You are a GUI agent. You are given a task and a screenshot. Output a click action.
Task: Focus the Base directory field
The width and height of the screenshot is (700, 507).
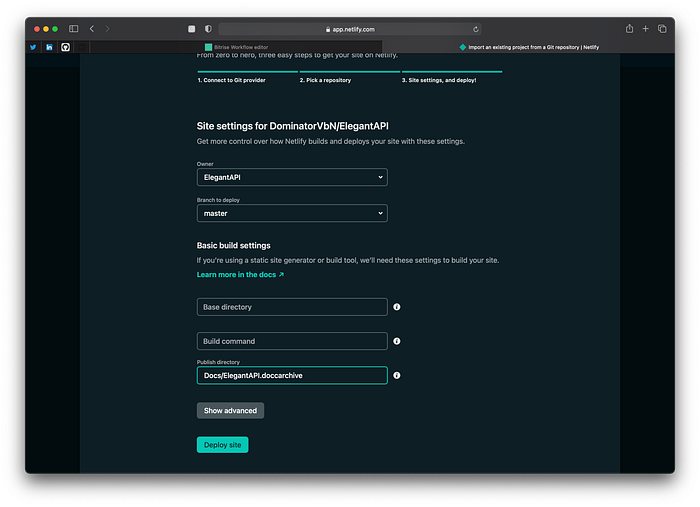click(x=292, y=307)
